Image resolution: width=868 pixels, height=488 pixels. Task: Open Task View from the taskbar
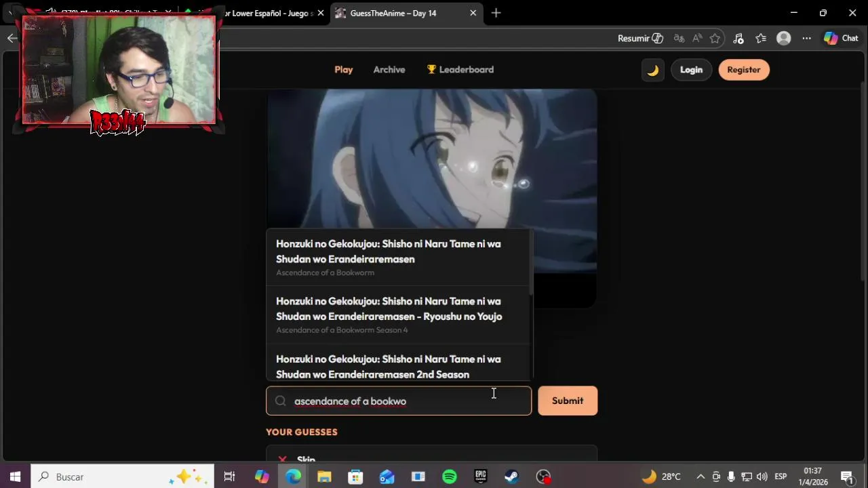pyautogui.click(x=229, y=476)
